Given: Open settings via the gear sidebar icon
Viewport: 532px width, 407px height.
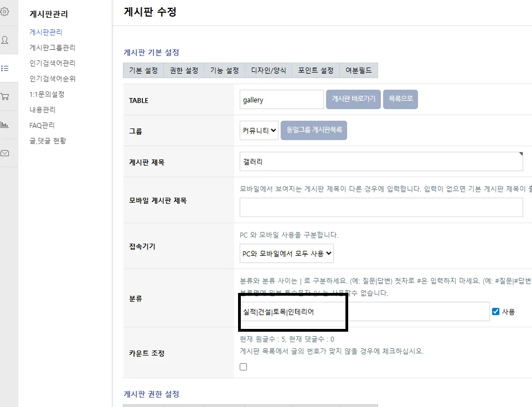Looking at the screenshot, I should click(x=5, y=12).
